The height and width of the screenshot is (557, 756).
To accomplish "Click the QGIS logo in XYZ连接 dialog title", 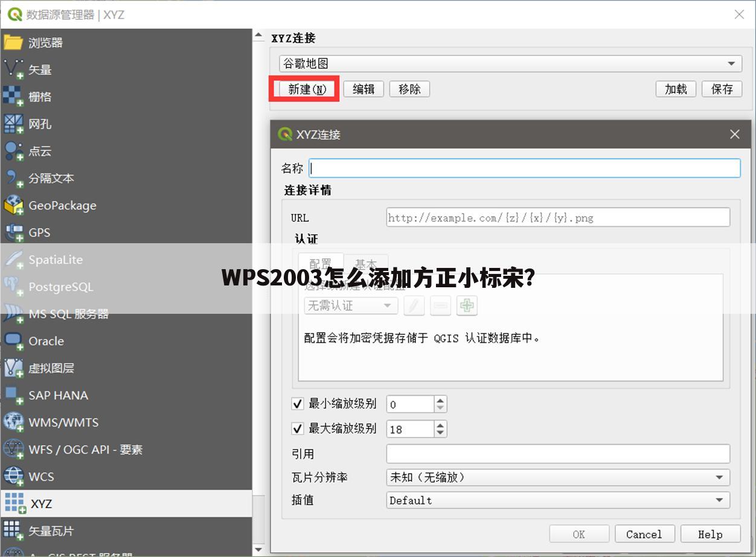I will point(285,134).
